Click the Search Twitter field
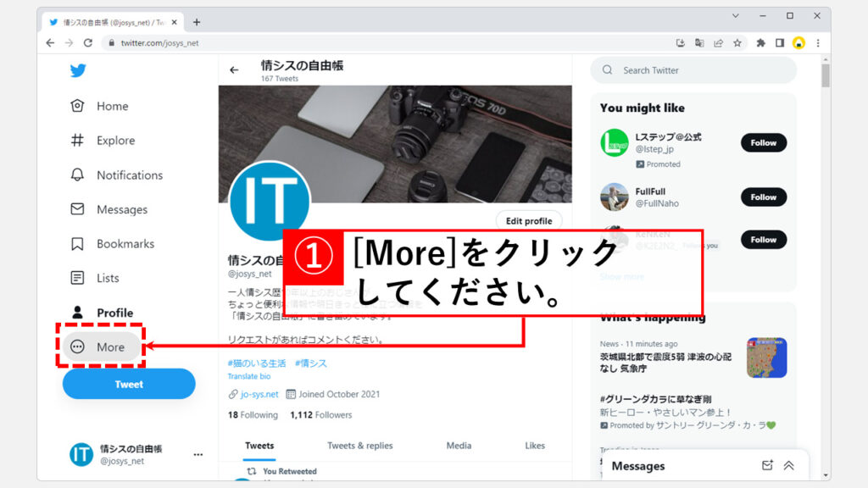This screenshot has width=868, height=488. point(693,70)
